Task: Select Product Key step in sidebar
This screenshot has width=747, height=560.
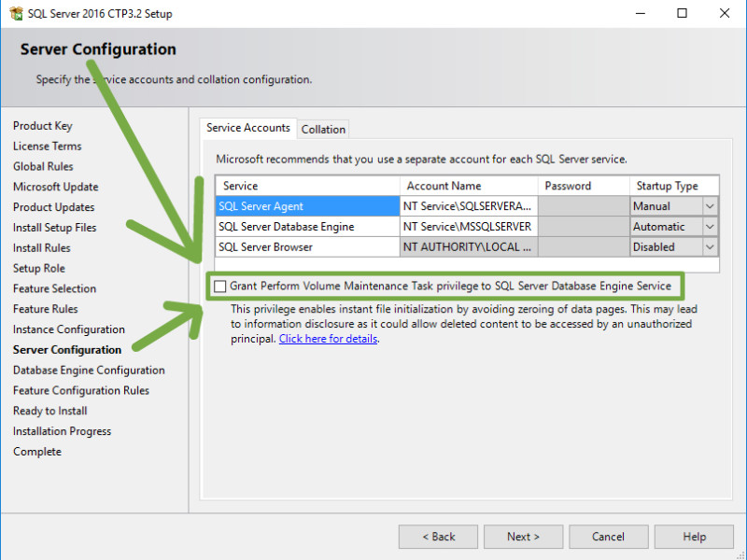Action: (43, 126)
